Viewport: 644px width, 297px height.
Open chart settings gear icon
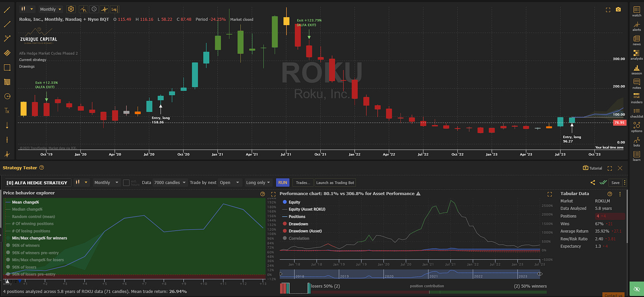[x=71, y=9]
